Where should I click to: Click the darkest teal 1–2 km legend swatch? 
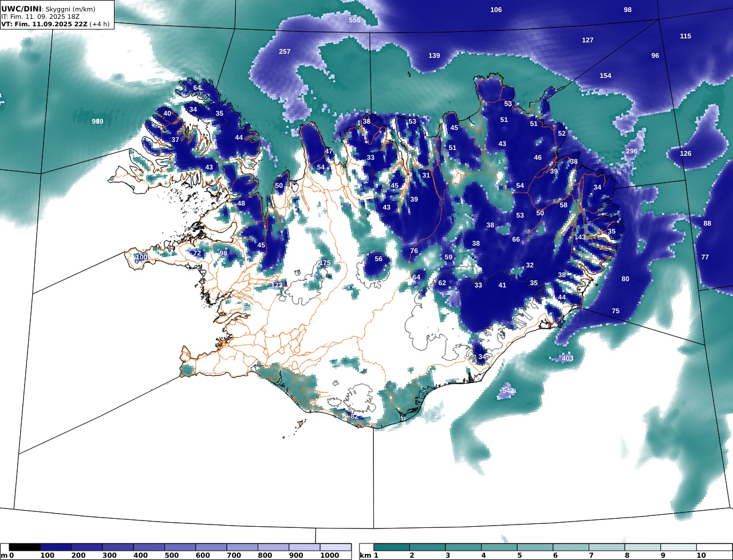[x=391, y=547]
